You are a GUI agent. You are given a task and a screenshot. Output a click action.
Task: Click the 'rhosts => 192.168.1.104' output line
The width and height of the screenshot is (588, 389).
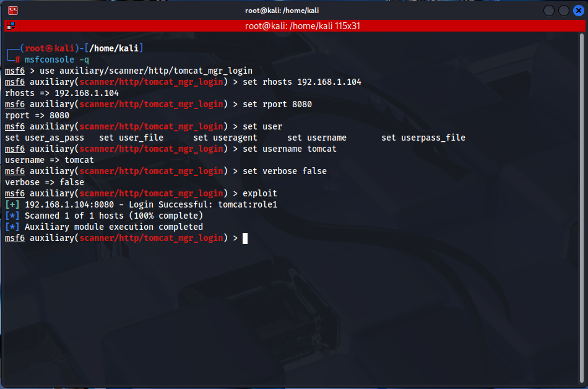click(x=62, y=93)
